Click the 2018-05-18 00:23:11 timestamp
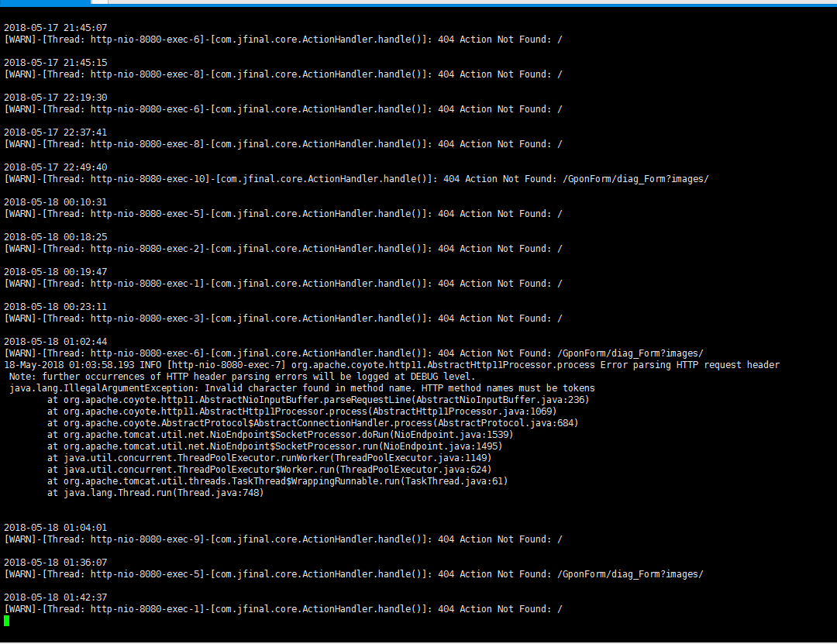This screenshot has width=837, height=644. [x=56, y=307]
